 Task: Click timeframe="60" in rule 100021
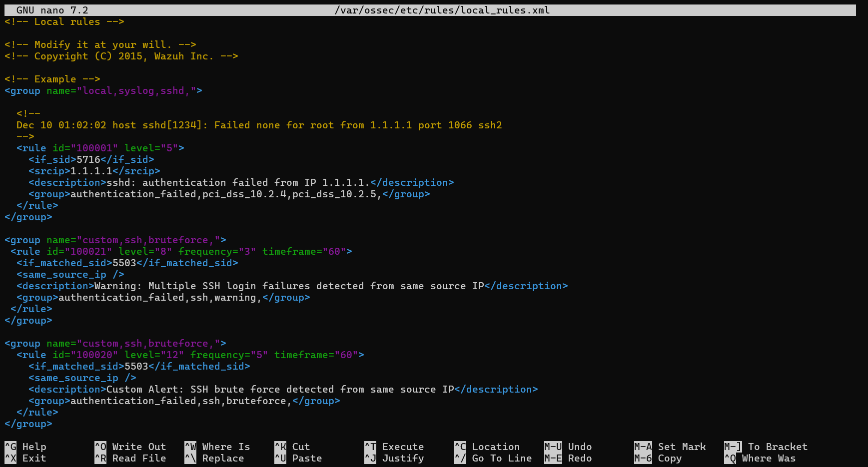tap(304, 251)
